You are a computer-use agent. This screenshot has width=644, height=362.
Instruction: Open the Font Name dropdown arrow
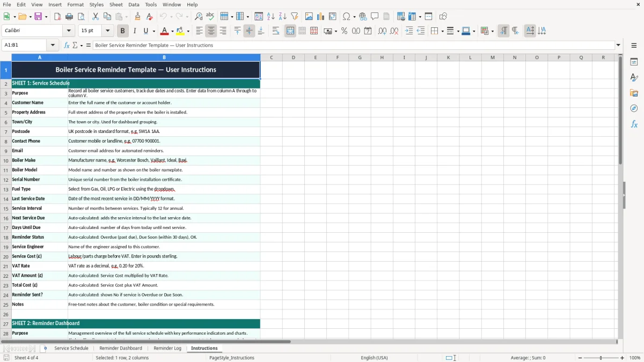click(68, 31)
